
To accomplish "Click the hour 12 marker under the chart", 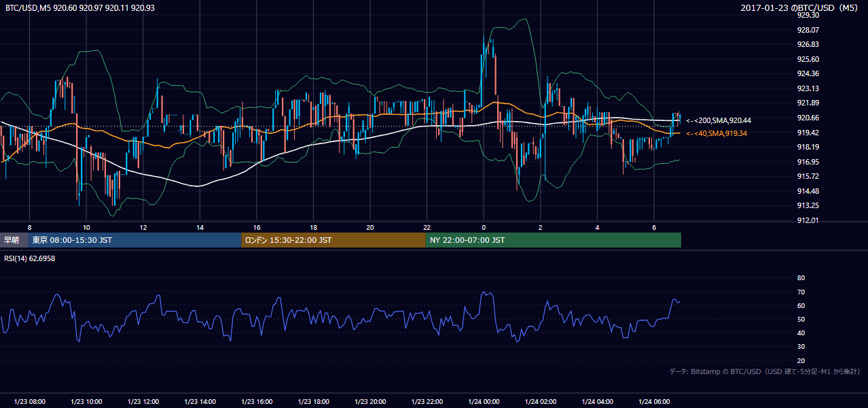I will 143,227.
